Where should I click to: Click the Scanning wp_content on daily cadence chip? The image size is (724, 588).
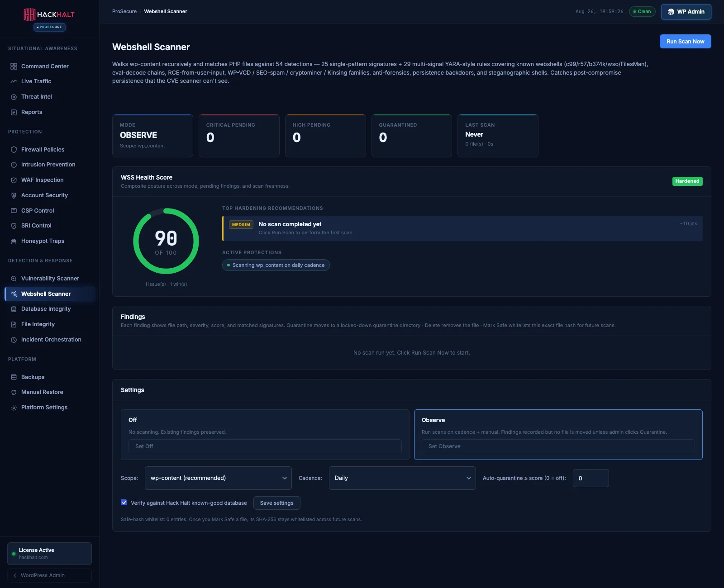(276, 266)
